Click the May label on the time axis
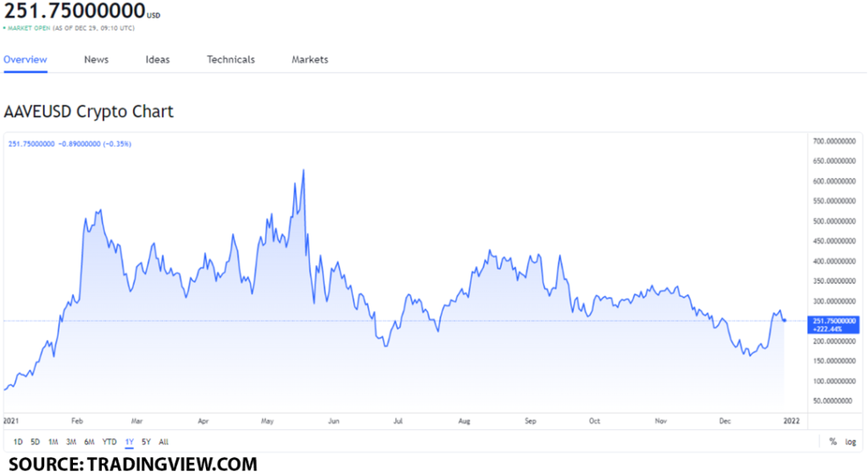Image resolution: width=868 pixels, height=474 pixels. pyautogui.click(x=267, y=421)
